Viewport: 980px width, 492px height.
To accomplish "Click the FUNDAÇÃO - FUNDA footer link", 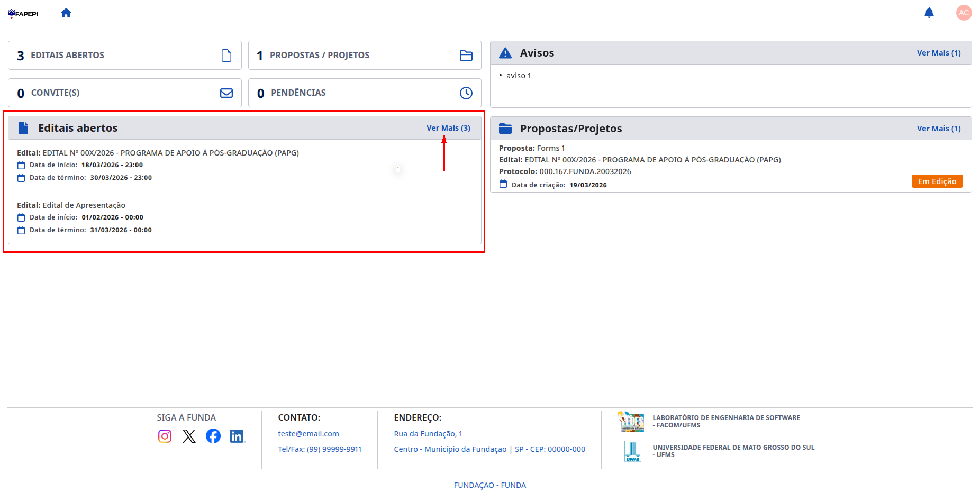I will (490, 485).
